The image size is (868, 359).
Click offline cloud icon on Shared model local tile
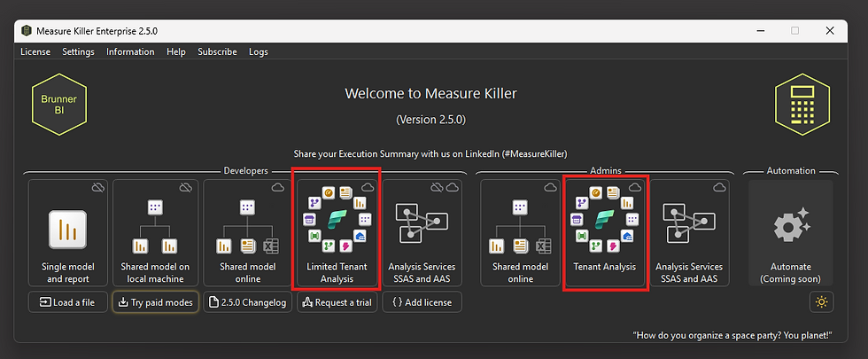pos(186,188)
